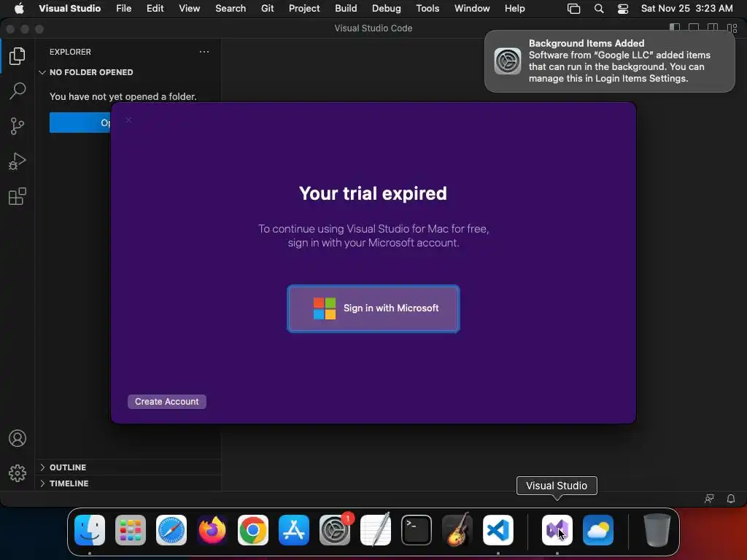
Task: Open TextEdit from the Dock
Action: pyautogui.click(x=376, y=530)
